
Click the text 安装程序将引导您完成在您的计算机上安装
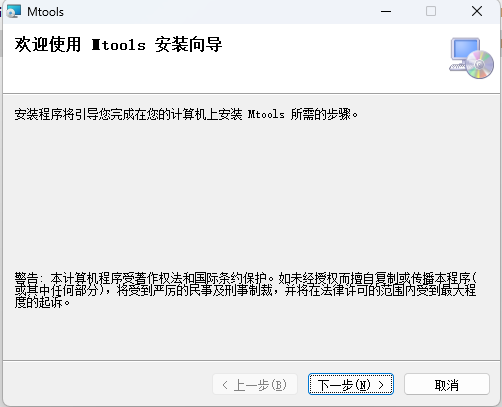click(x=128, y=114)
